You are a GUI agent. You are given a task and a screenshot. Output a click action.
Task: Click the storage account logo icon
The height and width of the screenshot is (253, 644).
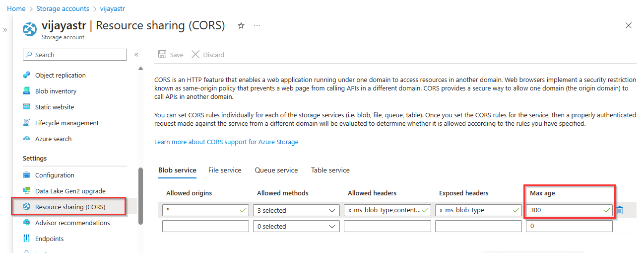[30, 29]
